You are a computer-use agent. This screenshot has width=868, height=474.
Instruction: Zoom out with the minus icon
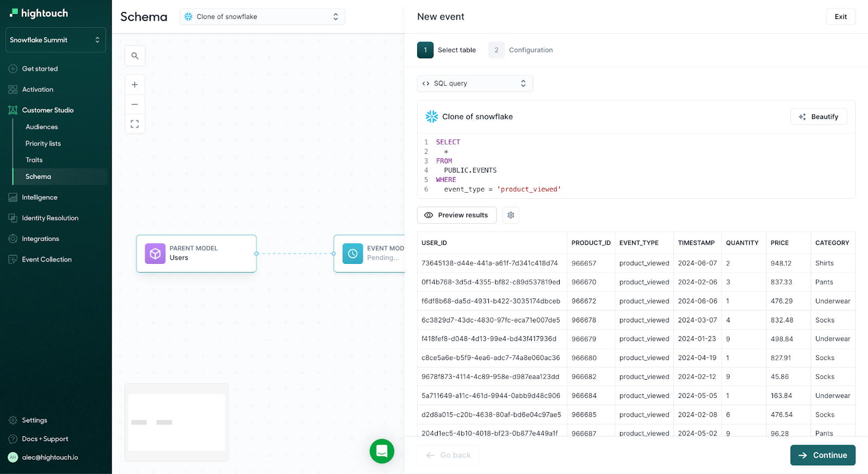pos(135,104)
